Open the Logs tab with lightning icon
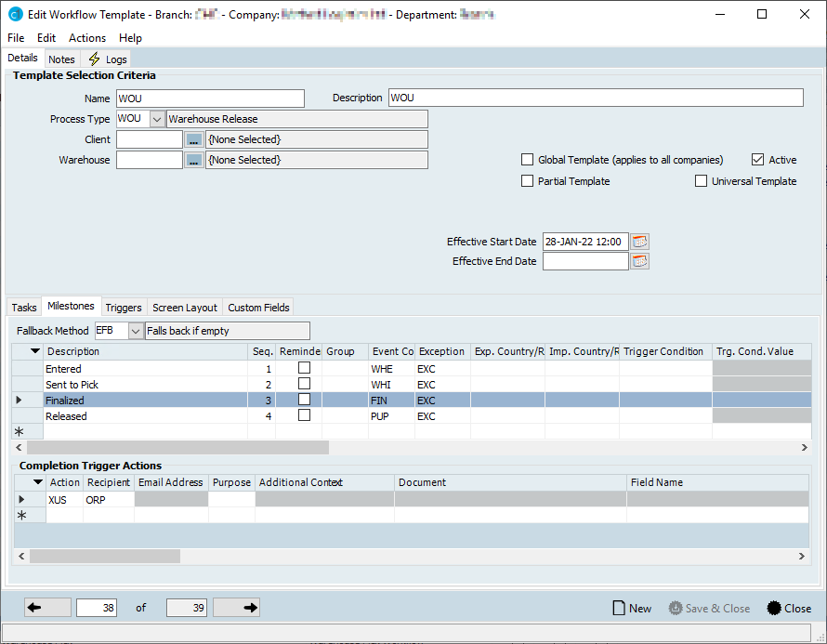 [x=108, y=59]
